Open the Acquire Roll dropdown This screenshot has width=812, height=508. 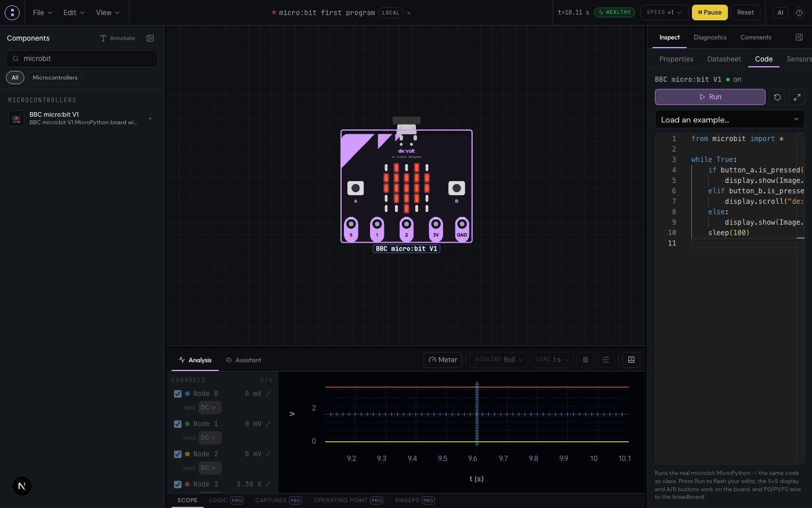pos(499,360)
